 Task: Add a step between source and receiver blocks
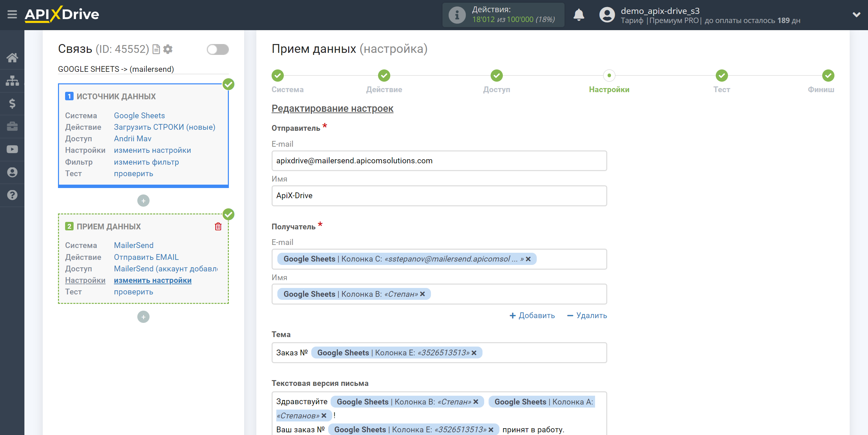pos(143,201)
